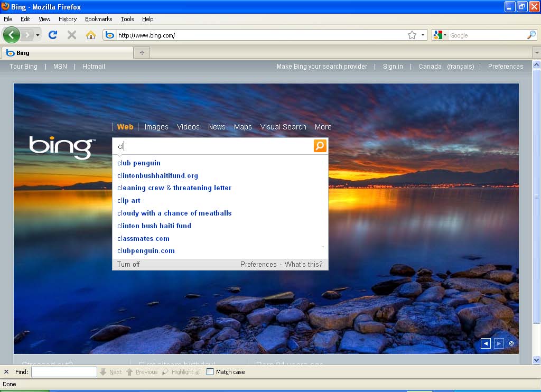Screen dimensions: 541x392
Task: Open a new tab with the plus button
Action: (142, 53)
